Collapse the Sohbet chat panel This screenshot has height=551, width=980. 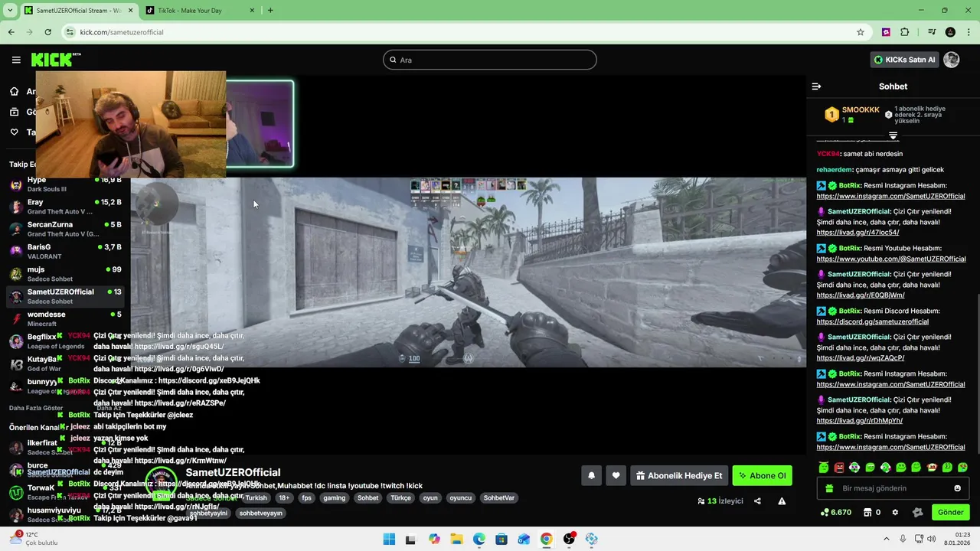816,86
